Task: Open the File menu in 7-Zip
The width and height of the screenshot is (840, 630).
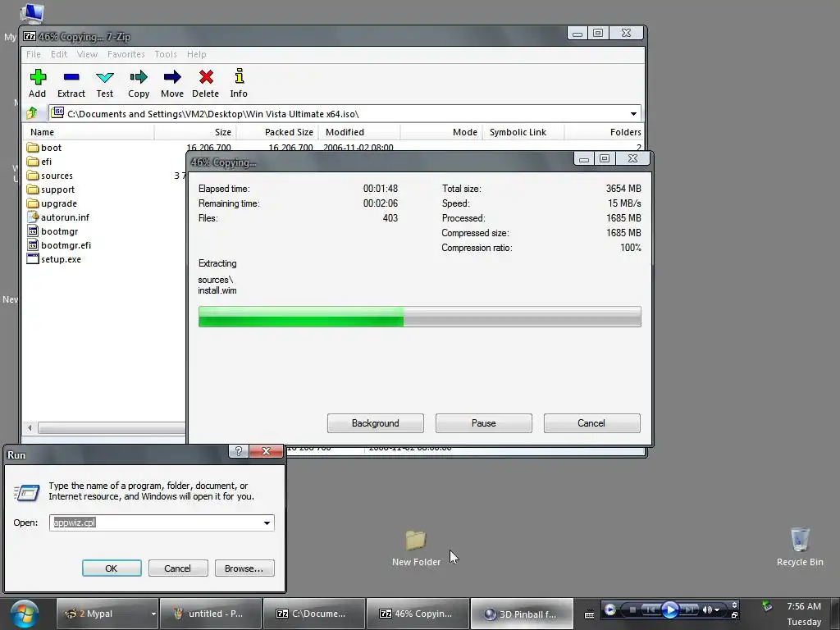Action: (33, 54)
